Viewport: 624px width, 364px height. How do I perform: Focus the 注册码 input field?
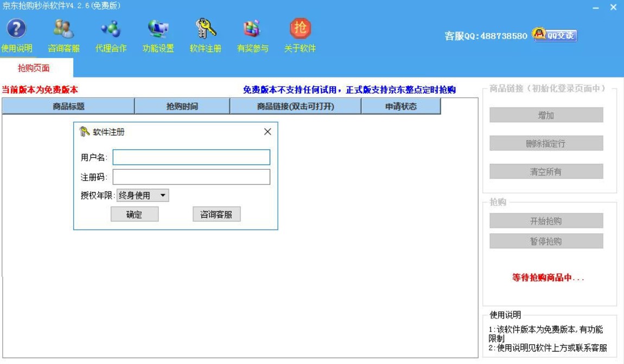coord(192,177)
